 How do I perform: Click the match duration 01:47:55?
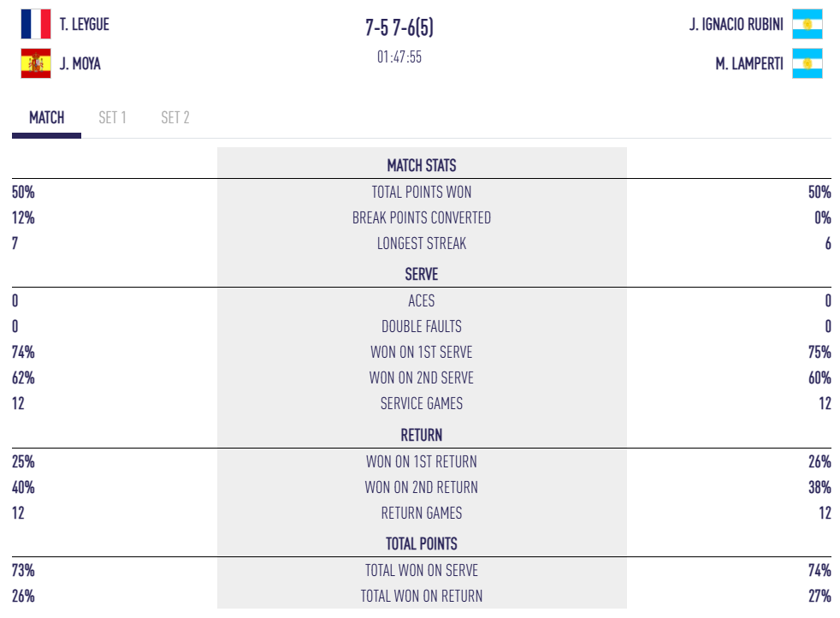point(399,57)
